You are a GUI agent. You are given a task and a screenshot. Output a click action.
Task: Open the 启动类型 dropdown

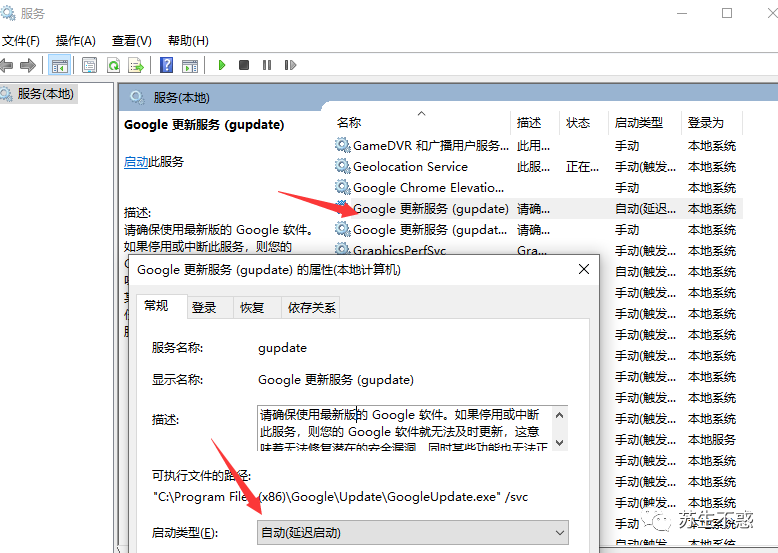(x=413, y=533)
